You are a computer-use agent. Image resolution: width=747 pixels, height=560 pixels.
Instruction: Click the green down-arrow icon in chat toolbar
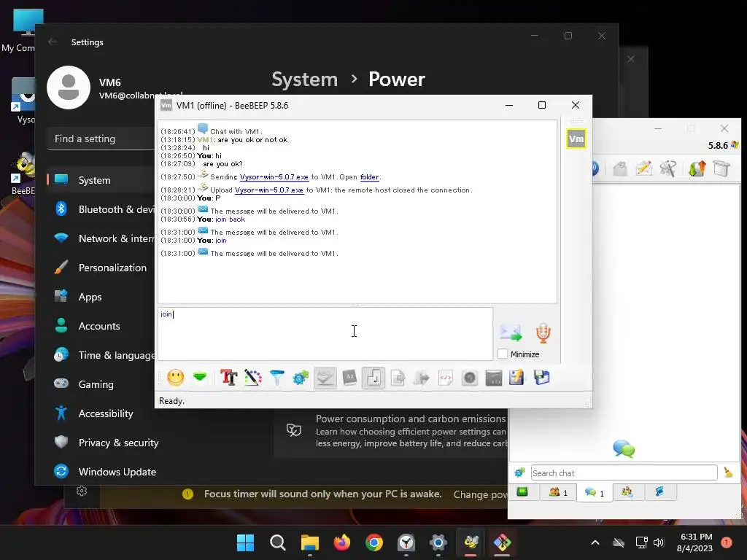[x=200, y=378]
